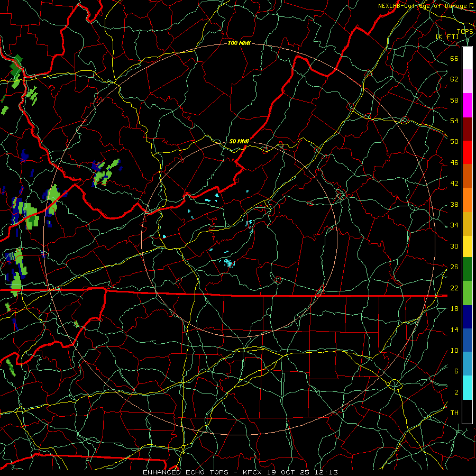Click the 6 value on the legend

click(x=456, y=371)
